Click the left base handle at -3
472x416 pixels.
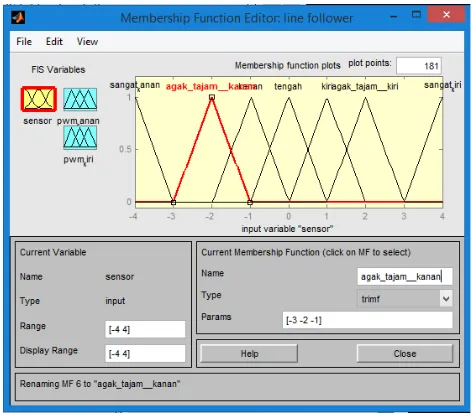tap(173, 202)
